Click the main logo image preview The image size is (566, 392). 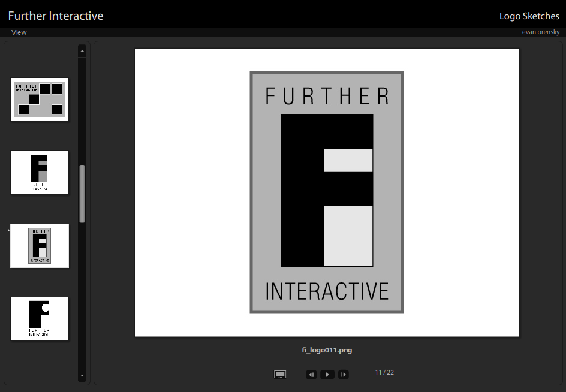point(327,192)
